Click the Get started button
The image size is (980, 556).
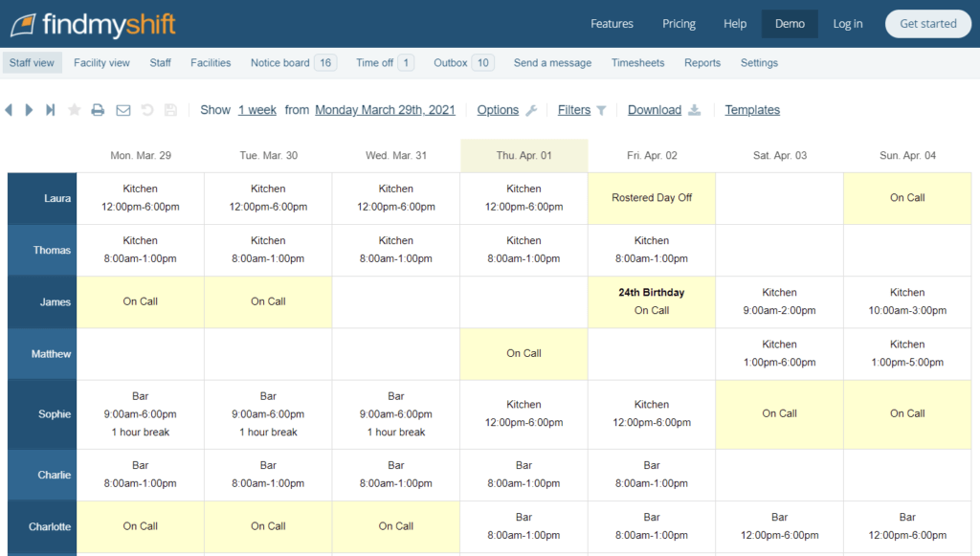tap(928, 24)
